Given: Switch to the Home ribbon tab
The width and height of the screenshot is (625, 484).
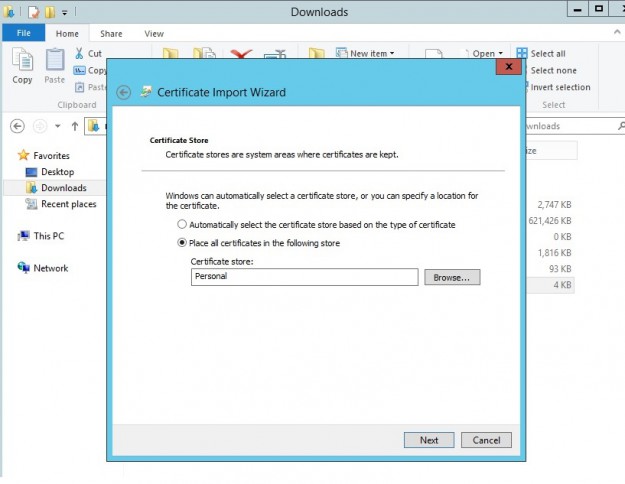Looking at the screenshot, I should (x=67, y=33).
